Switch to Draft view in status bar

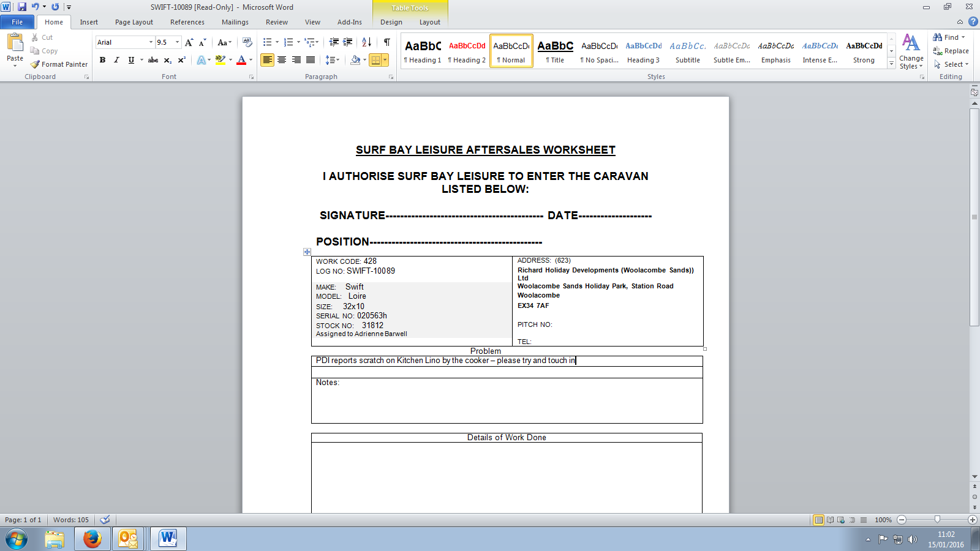[864, 520]
